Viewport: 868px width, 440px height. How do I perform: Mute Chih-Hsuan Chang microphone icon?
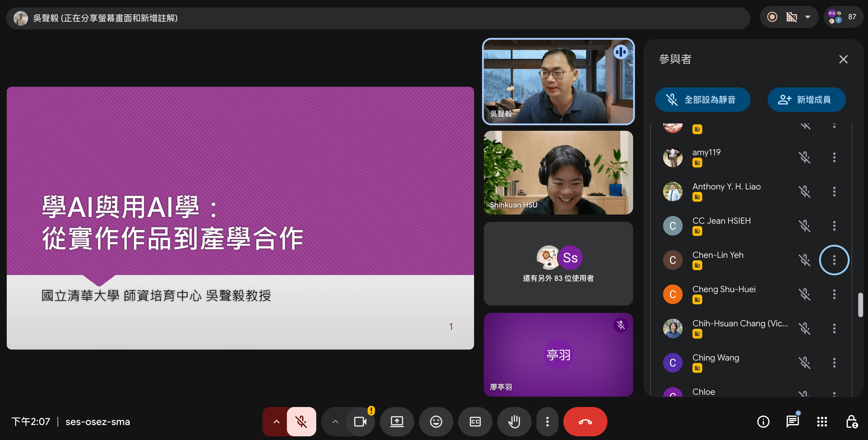click(x=805, y=328)
